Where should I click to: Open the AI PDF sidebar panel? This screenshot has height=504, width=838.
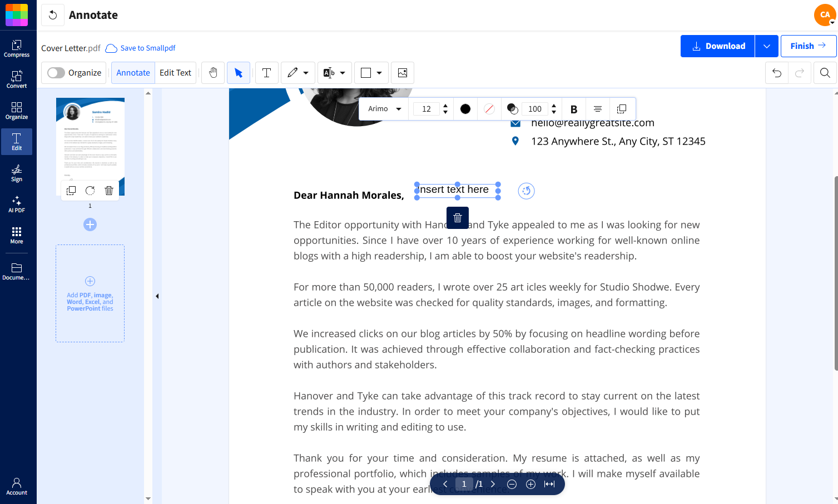17,204
